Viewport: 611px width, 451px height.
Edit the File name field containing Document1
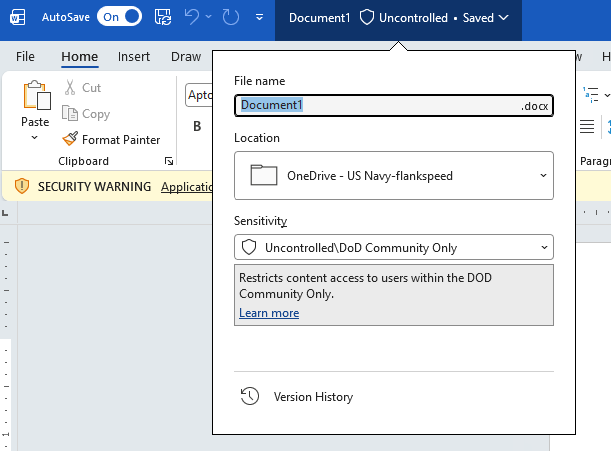tap(394, 106)
